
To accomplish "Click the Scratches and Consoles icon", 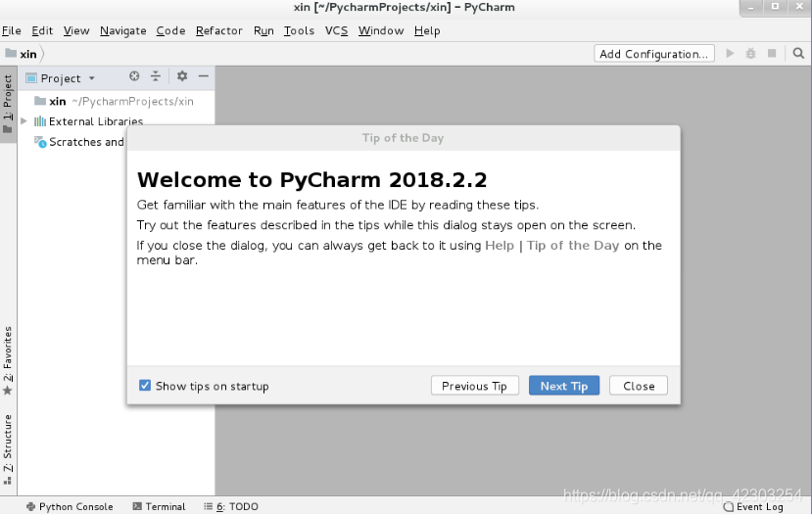I will pos(40,141).
